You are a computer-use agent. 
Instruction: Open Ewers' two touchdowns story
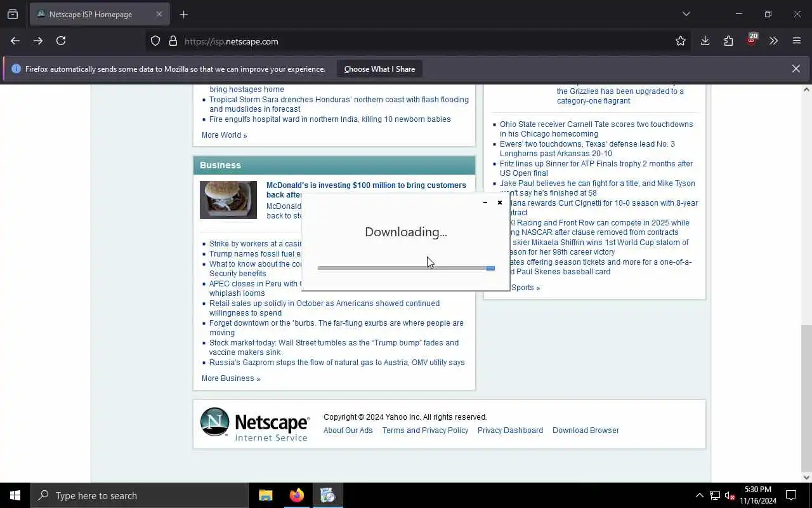[x=587, y=149]
